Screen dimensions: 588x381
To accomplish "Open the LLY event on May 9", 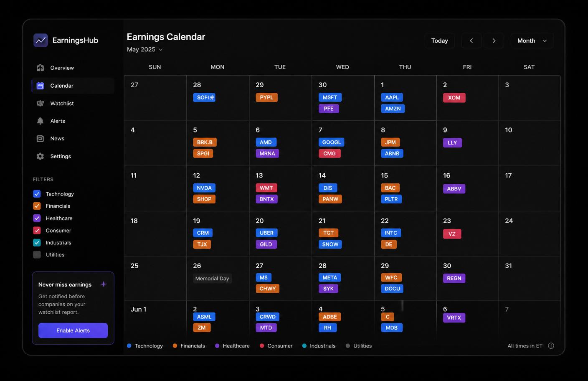I will point(452,143).
